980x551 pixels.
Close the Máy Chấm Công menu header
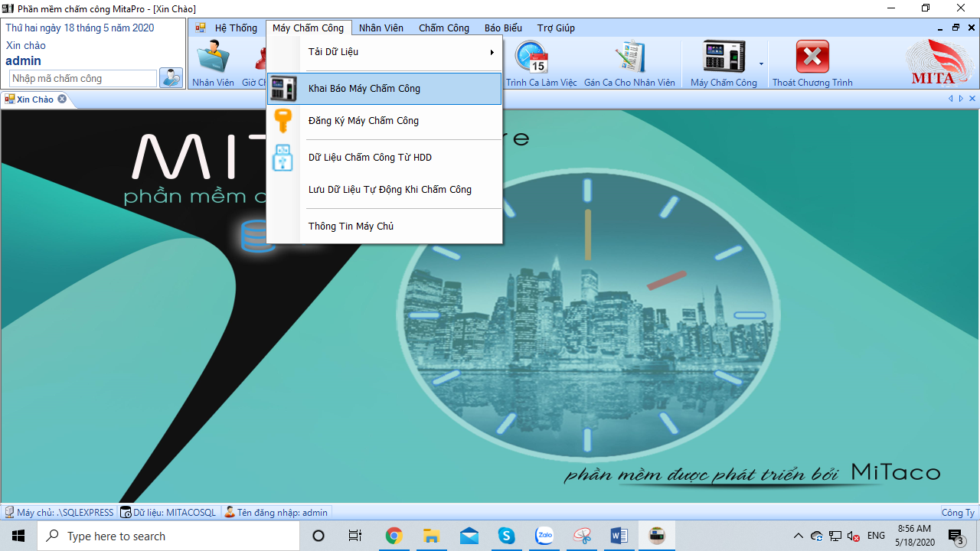[309, 28]
